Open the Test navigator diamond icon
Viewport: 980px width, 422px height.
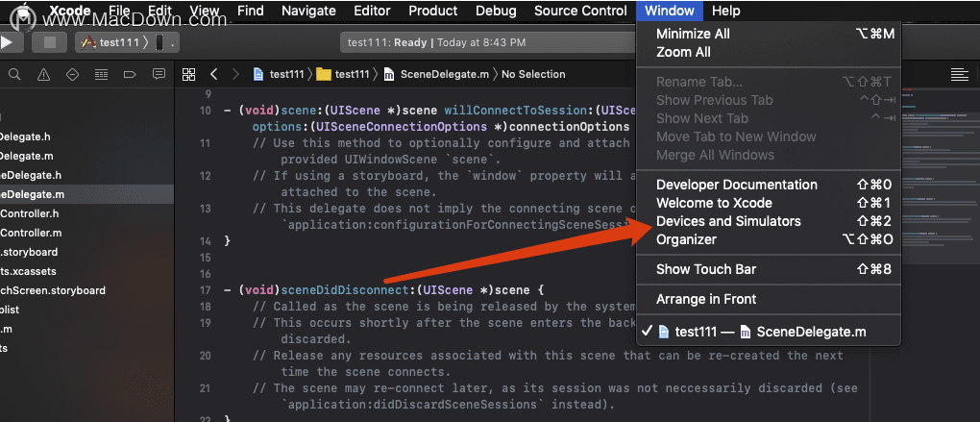click(72, 74)
